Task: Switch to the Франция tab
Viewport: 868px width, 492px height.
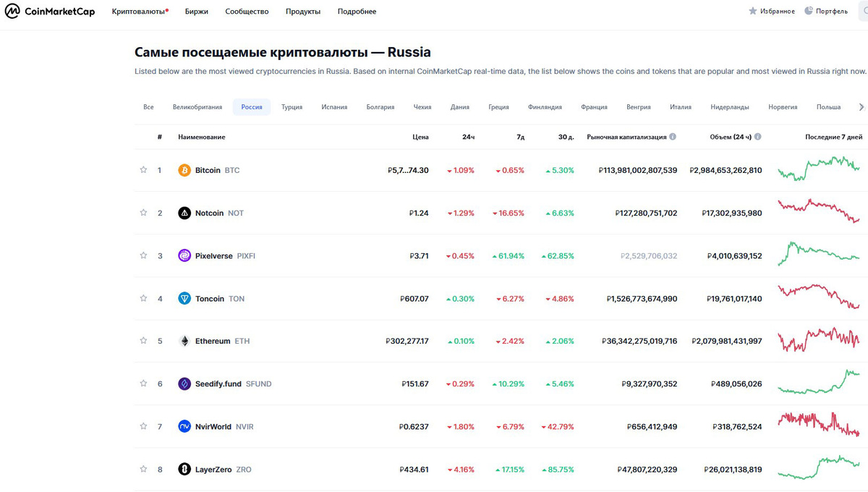Action: [594, 107]
